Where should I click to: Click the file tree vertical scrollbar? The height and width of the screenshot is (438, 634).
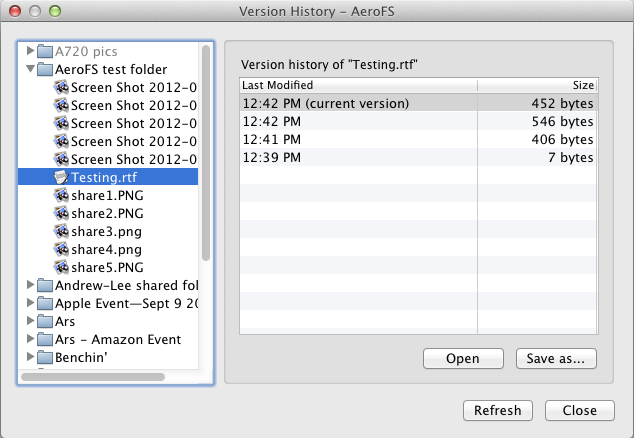[x=206, y=153]
